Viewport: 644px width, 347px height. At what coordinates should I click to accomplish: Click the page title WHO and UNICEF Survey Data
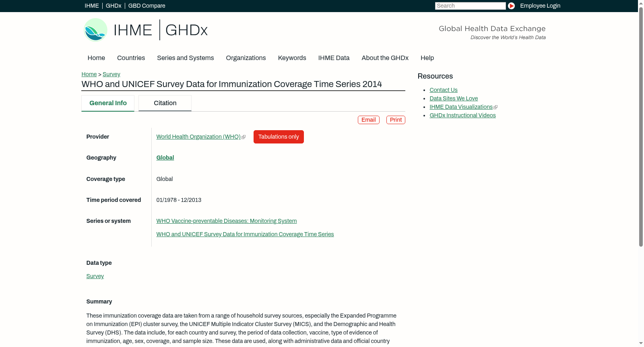[x=232, y=84]
